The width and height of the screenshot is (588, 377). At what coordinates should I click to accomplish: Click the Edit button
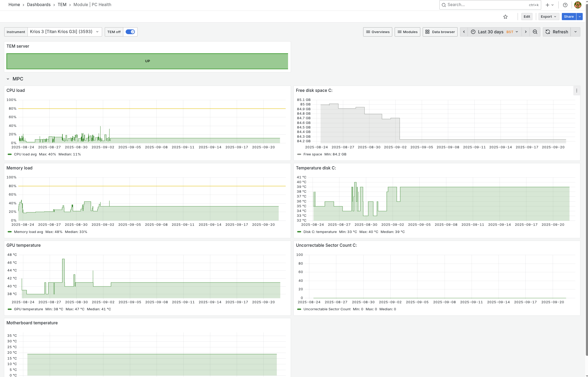(527, 17)
